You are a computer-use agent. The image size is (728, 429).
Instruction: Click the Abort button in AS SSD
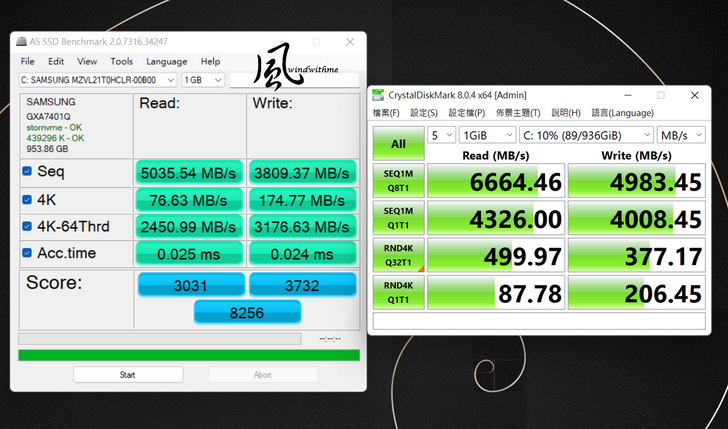pos(263,375)
